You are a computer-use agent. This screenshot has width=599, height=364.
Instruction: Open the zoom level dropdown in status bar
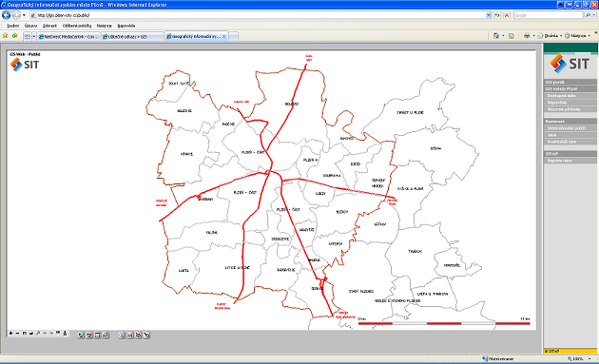pyautogui.click(x=589, y=358)
